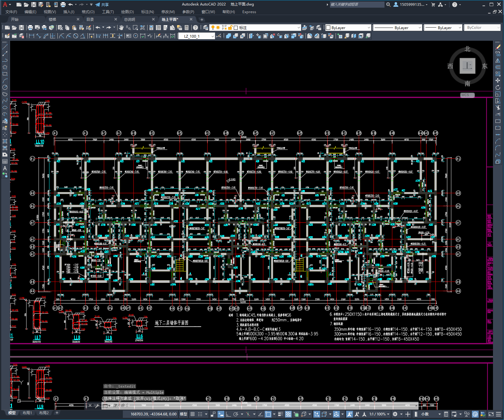The image size is (504, 420).
Task: Open the ByColor plot style dropdown
Action: (x=482, y=28)
